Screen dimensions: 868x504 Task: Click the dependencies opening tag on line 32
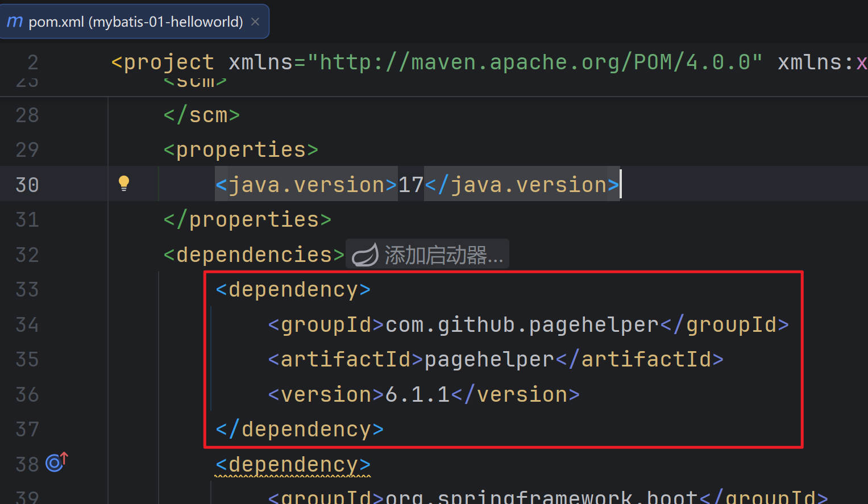pos(254,255)
